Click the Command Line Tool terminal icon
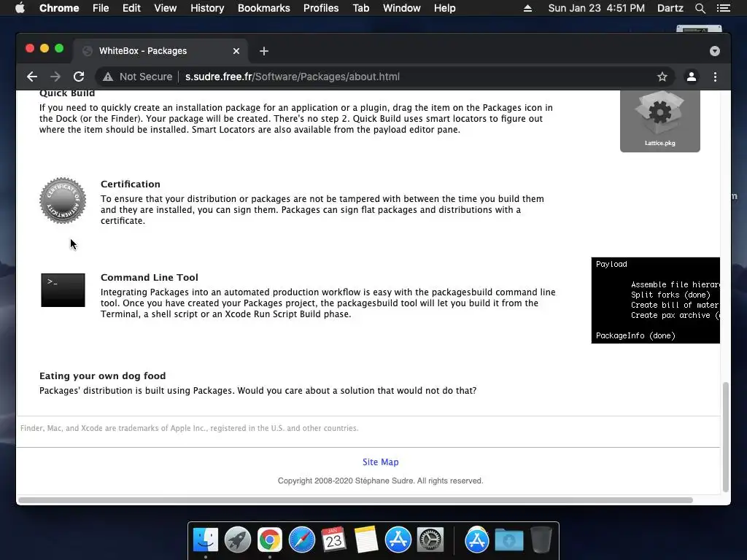This screenshot has height=560, width=747. coord(63,290)
